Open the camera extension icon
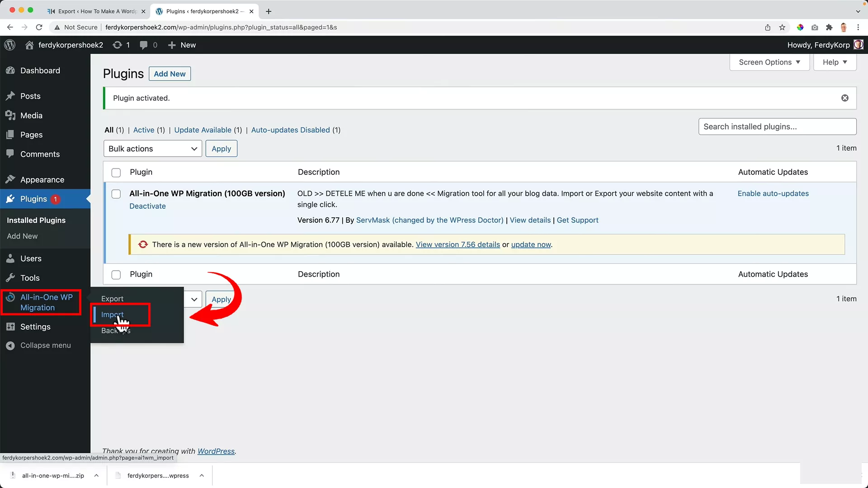The image size is (868, 488). pyautogui.click(x=815, y=27)
